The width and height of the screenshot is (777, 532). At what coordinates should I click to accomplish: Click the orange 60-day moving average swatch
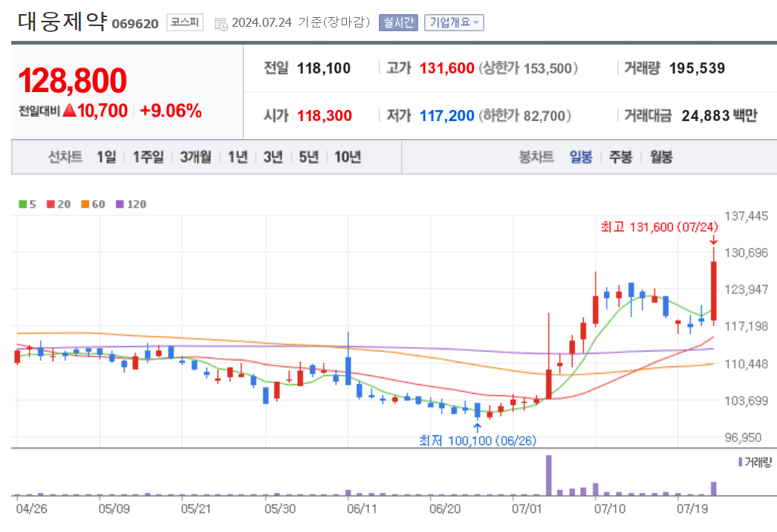[x=85, y=204]
